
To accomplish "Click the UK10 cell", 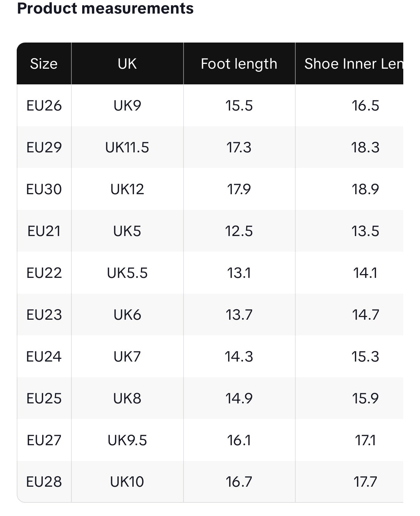I will pyautogui.click(x=127, y=482).
